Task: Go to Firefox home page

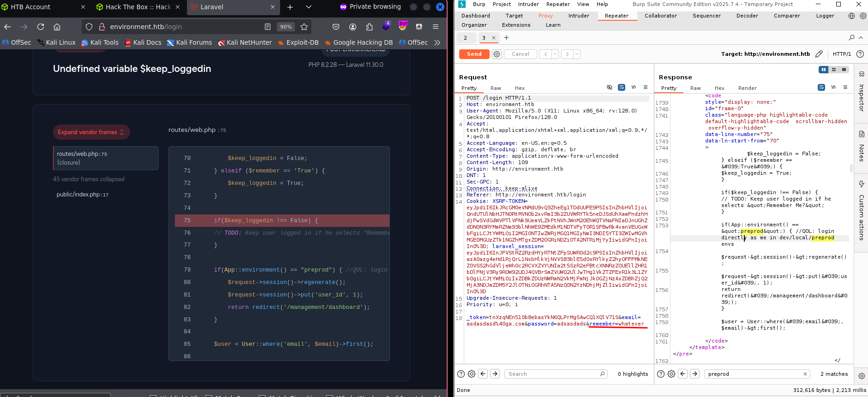Action: tap(57, 27)
